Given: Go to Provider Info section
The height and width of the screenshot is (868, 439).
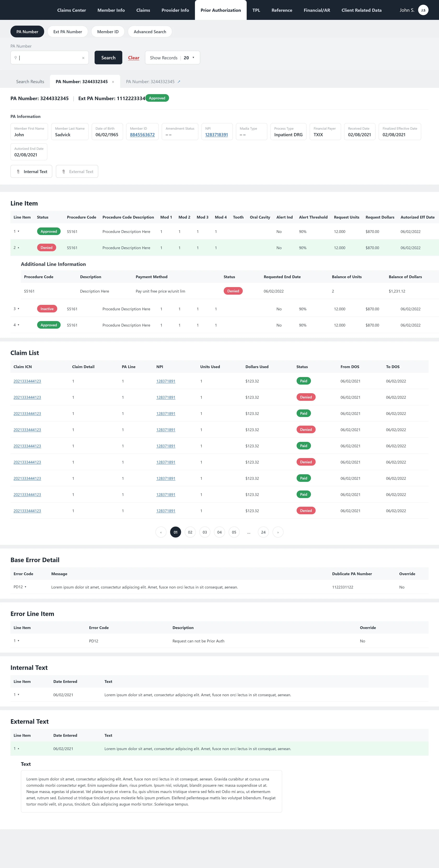Looking at the screenshot, I should click(175, 10).
